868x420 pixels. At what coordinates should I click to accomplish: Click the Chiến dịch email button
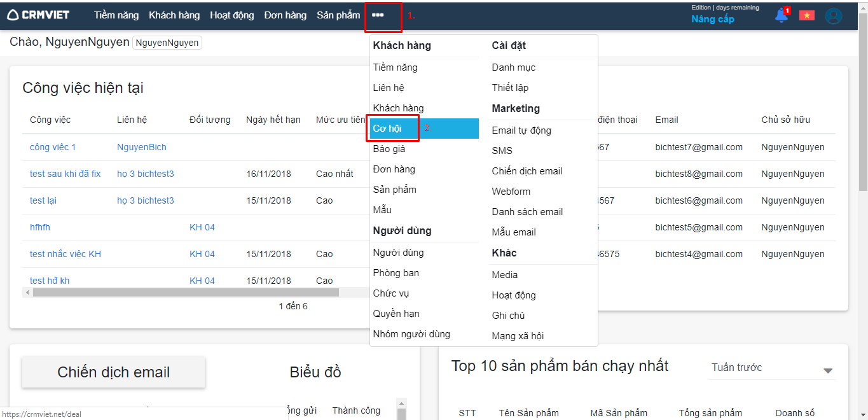[x=113, y=372]
